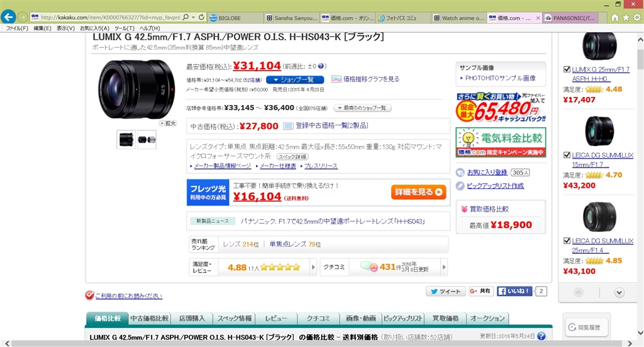Click the used price list icon
Screen dimensions: 644x347
click(x=288, y=126)
